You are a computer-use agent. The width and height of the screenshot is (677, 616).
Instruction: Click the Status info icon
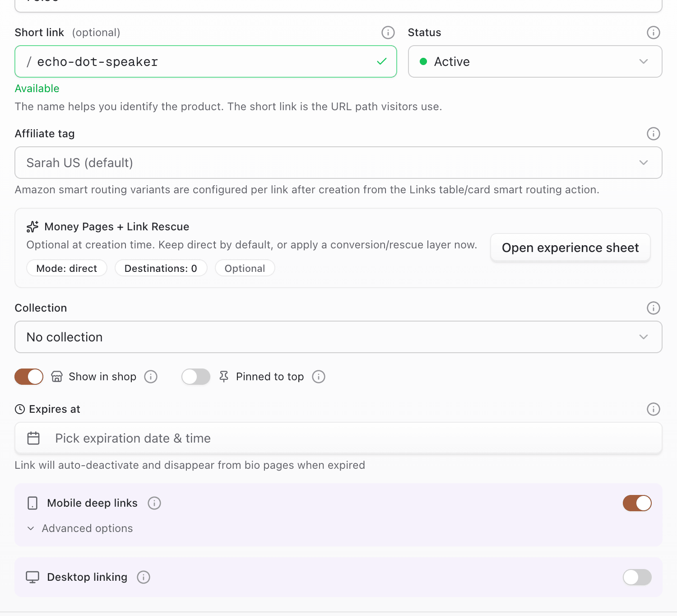[x=653, y=33]
